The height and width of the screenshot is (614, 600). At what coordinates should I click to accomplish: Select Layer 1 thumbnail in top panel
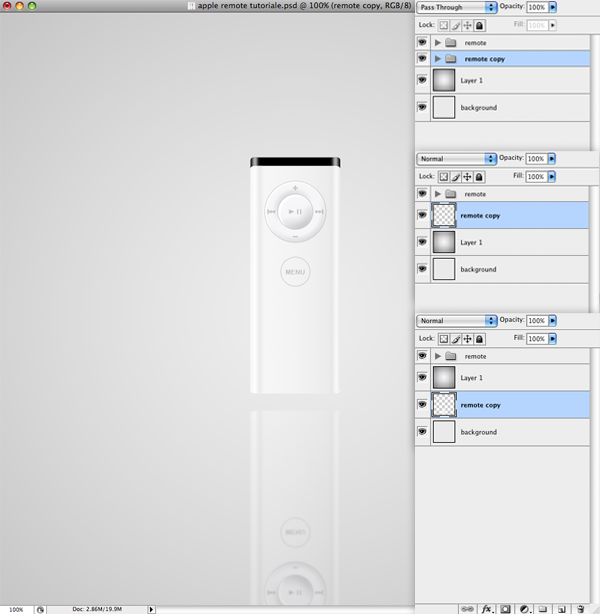(444, 80)
